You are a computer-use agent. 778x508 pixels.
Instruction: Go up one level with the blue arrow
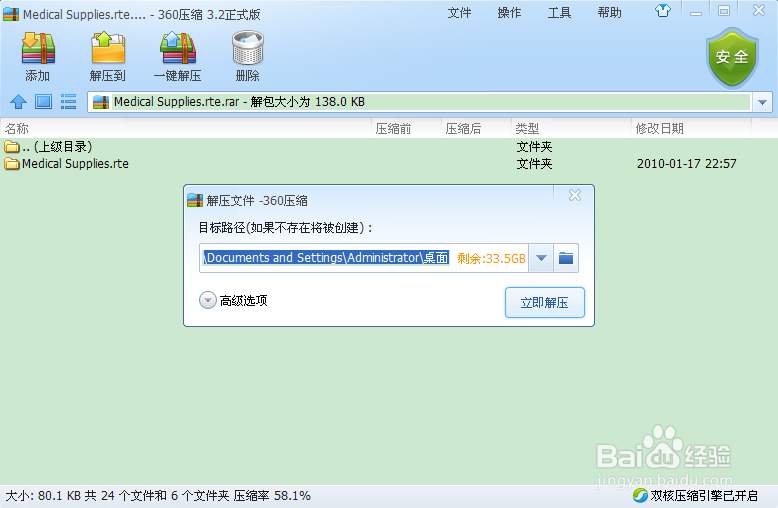(x=18, y=102)
